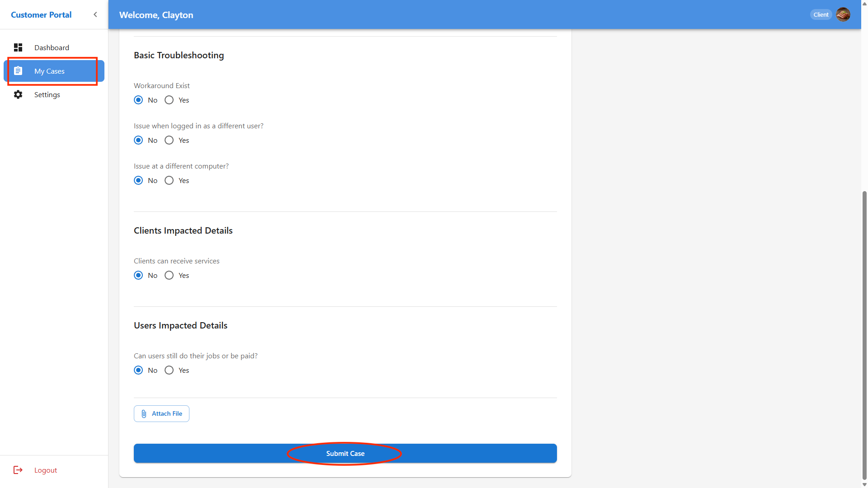Click the scrollbar down arrow
This screenshot has height=488, width=868.
tap(864, 484)
